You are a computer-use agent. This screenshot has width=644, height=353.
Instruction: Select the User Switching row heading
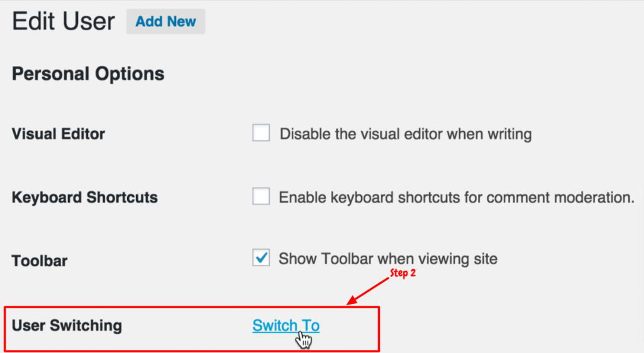coord(67,325)
